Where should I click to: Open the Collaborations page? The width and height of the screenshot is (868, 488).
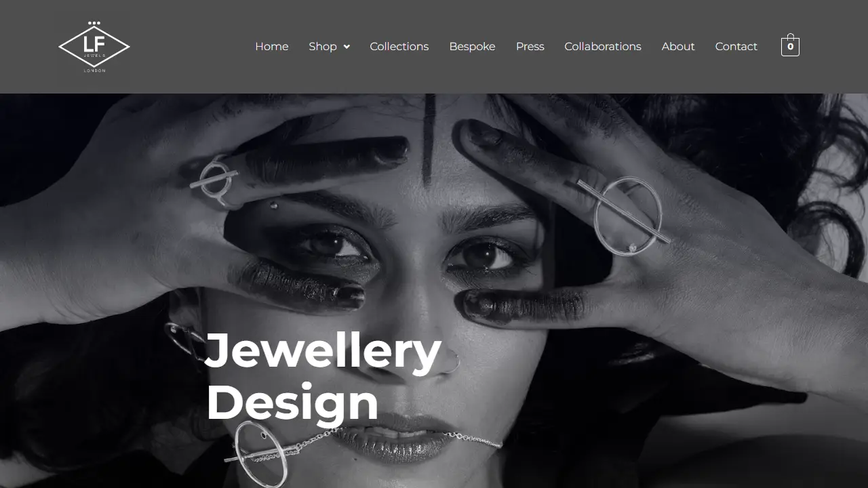pyautogui.click(x=602, y=46)
